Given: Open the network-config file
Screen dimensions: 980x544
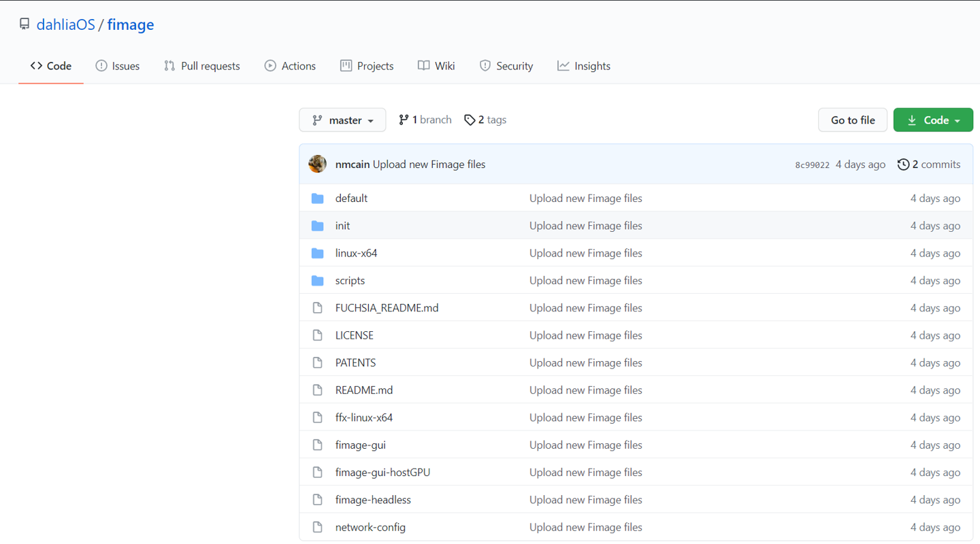Looking at the screenshot, I should pyautogui.click(x=370, y=527).
